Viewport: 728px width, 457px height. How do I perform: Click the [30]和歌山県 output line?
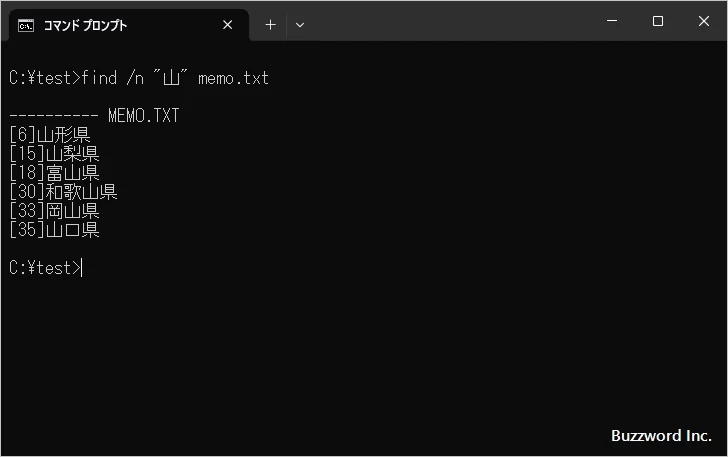pyautogui.click(x=63, y=192)
